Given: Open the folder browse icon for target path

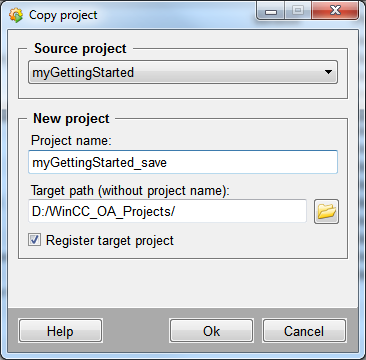Looking at the screenshot, I should coord(326,211).
